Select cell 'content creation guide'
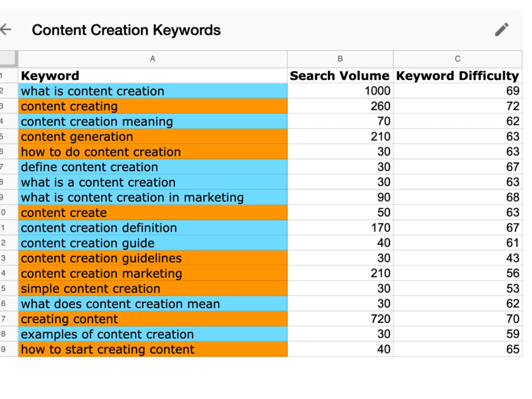The height and width of the screenshot is (399, 532). pos(153,243)
